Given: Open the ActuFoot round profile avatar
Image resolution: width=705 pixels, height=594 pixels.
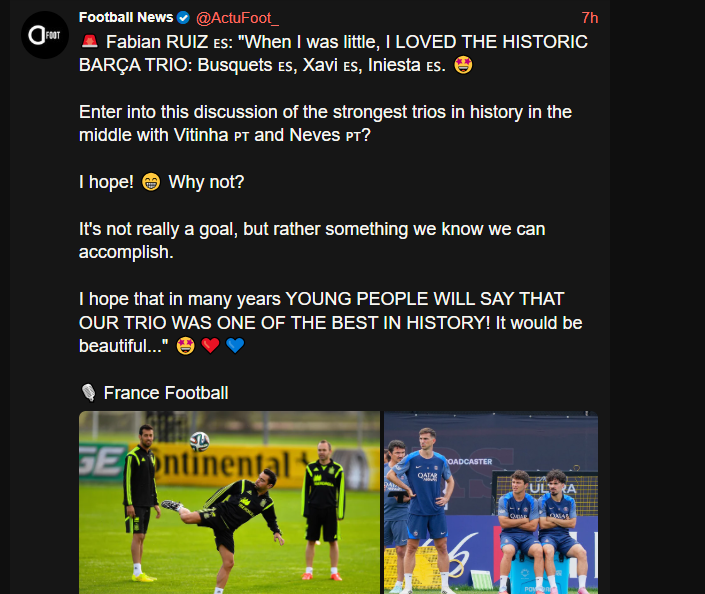Looking at the screenshot, I should click(x=45, y=35).
